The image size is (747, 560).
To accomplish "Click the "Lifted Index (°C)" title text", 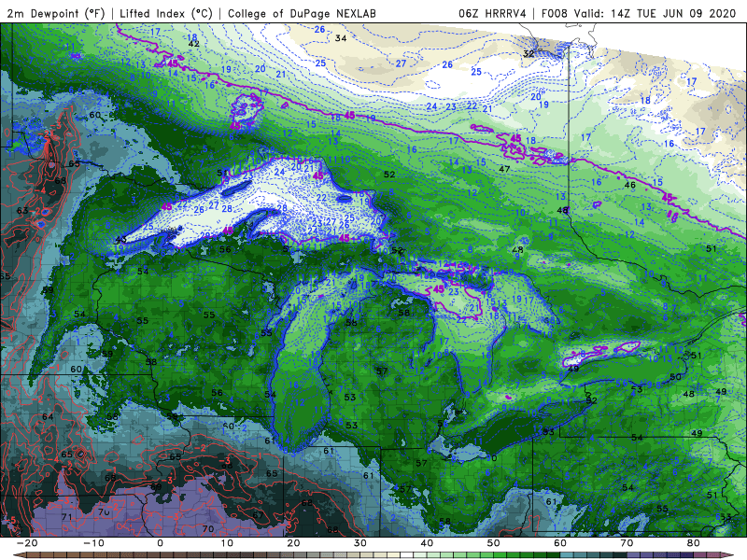I will (166, 13).
